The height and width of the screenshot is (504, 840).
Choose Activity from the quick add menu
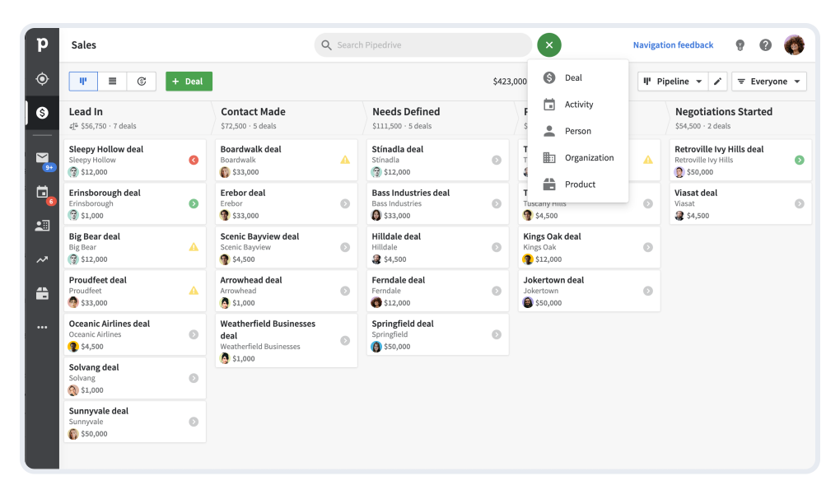pos(578,105)
